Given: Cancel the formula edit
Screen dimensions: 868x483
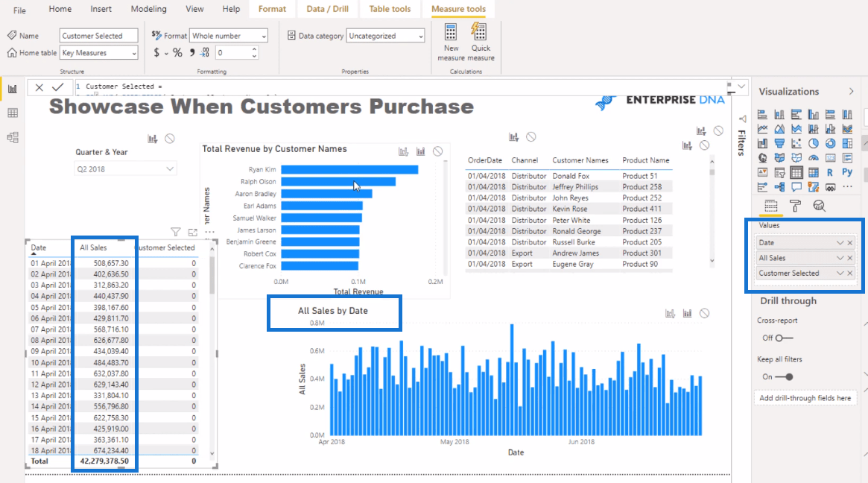Looking at the screenshot, I should (39, 87).
